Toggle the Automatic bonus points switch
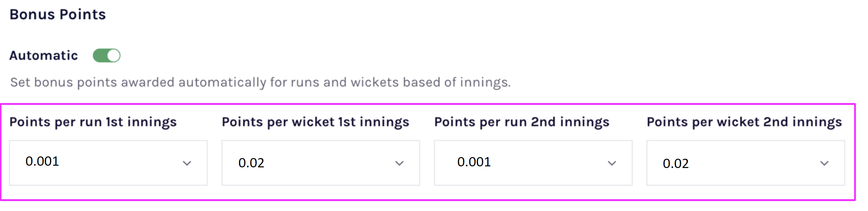Image resolution: width=868 pixels, height=211 pixels. pyautogui.click(x=107, y=56)
